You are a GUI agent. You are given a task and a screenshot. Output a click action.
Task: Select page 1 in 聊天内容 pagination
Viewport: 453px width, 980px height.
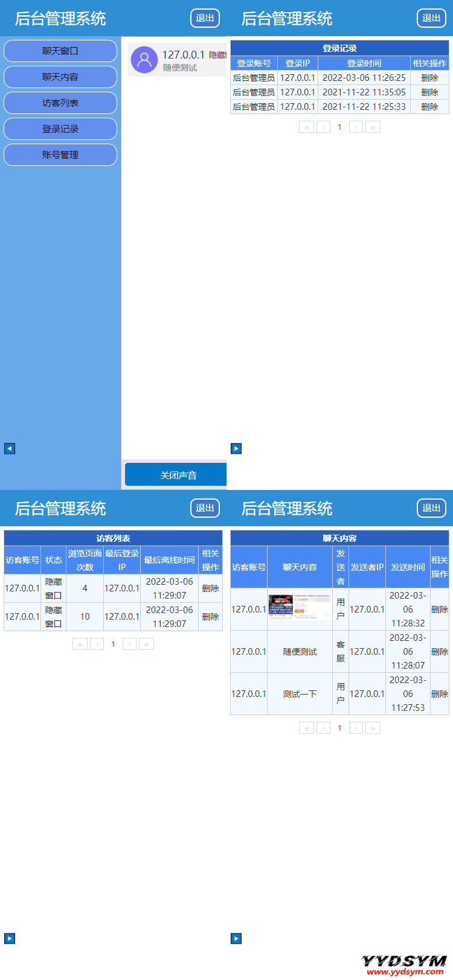[339, 728]
